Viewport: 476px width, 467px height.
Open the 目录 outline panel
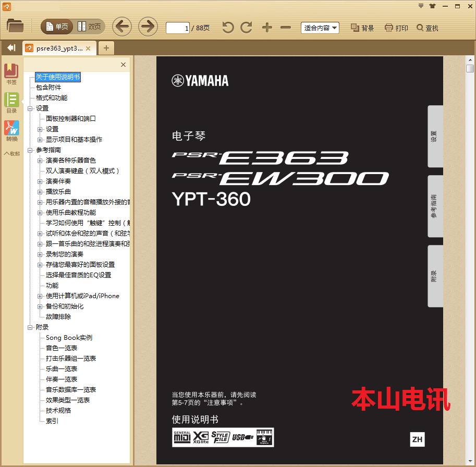click(11, 103)
